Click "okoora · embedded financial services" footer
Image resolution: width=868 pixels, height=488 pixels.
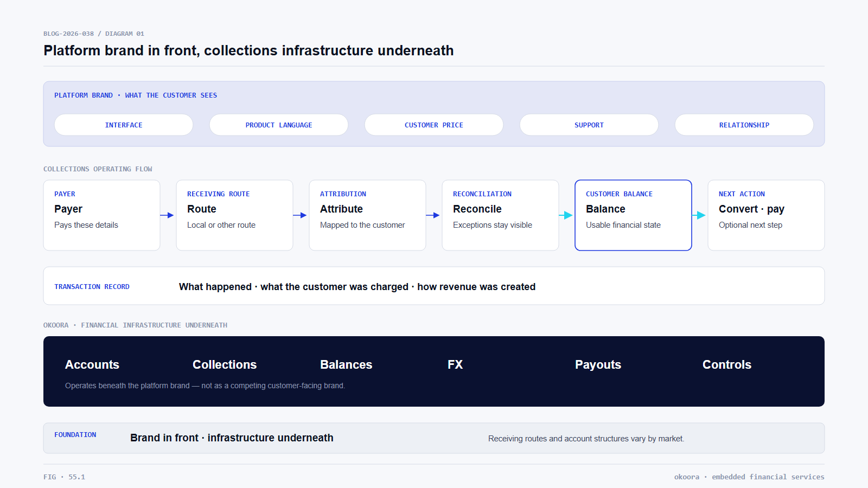749,477
